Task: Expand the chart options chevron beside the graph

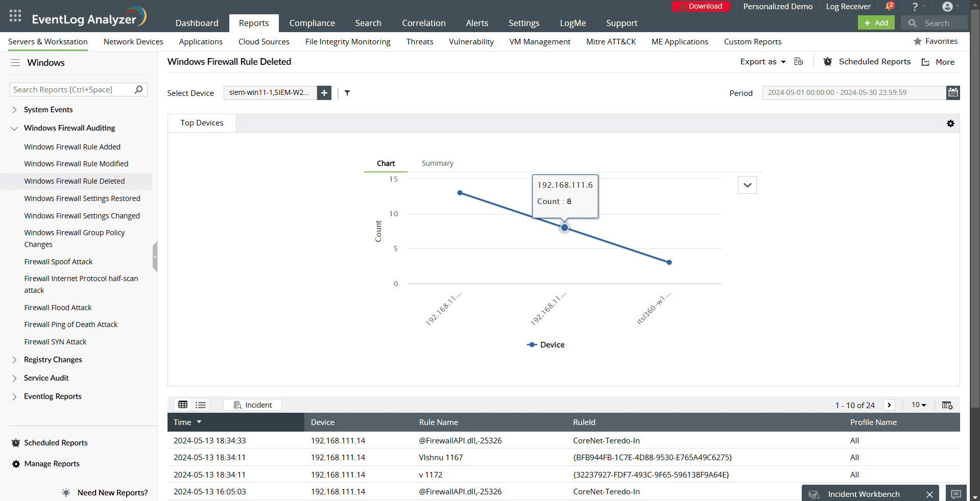Action: 747,185
